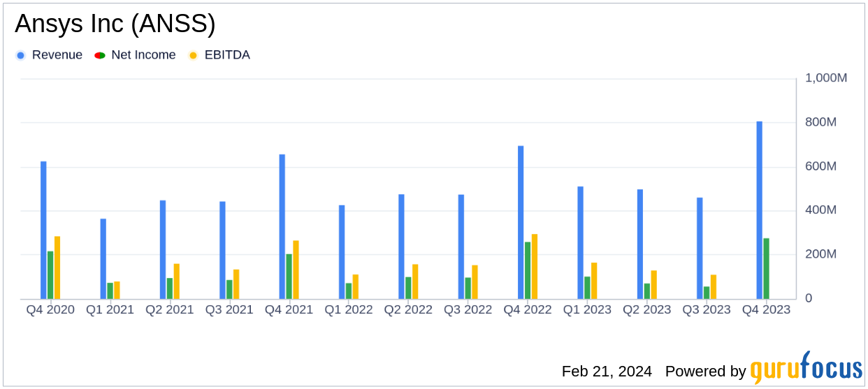Click the GuruFocus logo
868x389 pixels.
806,368
